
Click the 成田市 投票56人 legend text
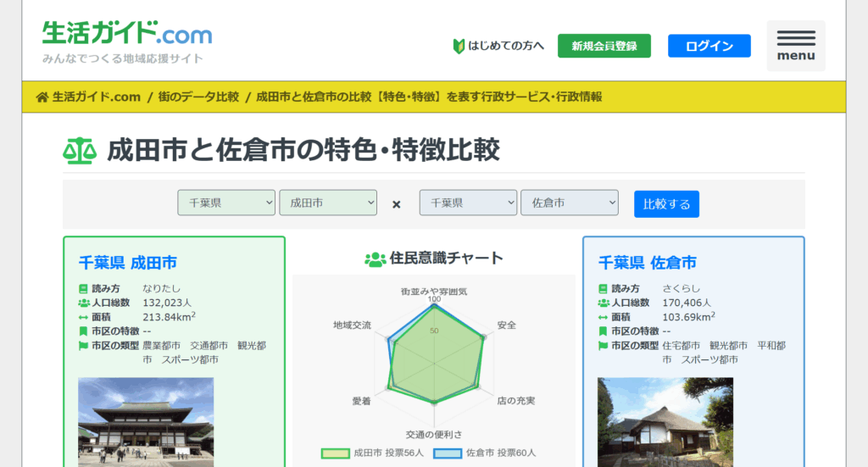pos(388,453)
